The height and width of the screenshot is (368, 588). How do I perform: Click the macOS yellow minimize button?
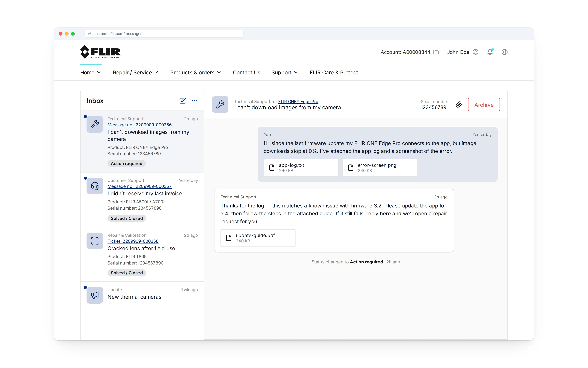point(67,34)
